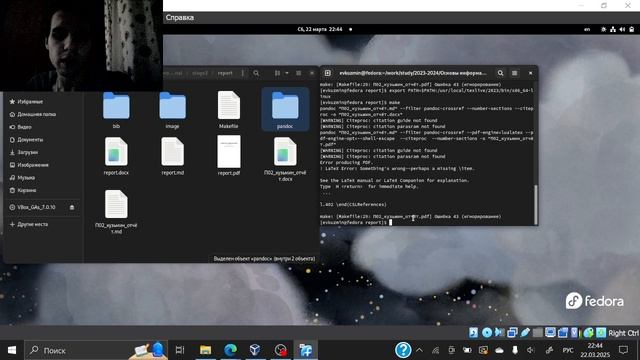Image resolution: width=640 pixels, height=360 pixels.
Task: Open the Files hamburger menu
Action: (299, 73)
